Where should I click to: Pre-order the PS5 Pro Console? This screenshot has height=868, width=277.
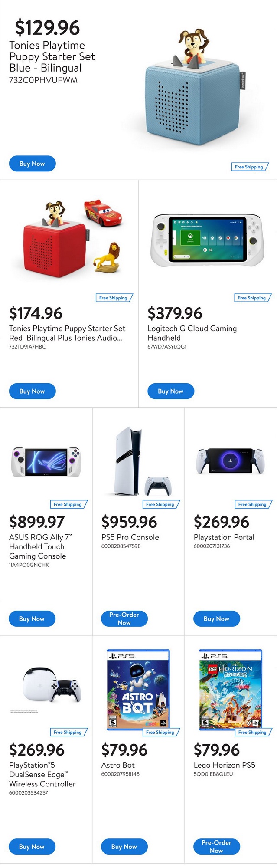coord(124,618)
